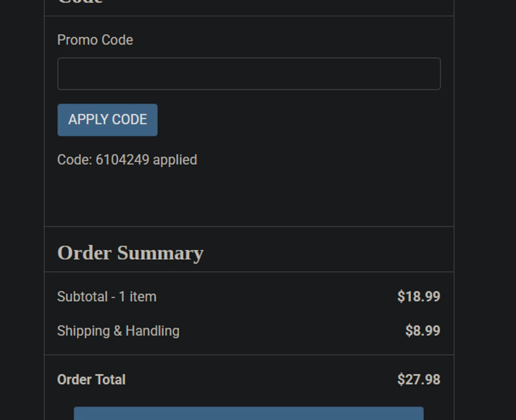Click the Shipping & Handling label
The image size is (516, 420).
click(118, 331)
